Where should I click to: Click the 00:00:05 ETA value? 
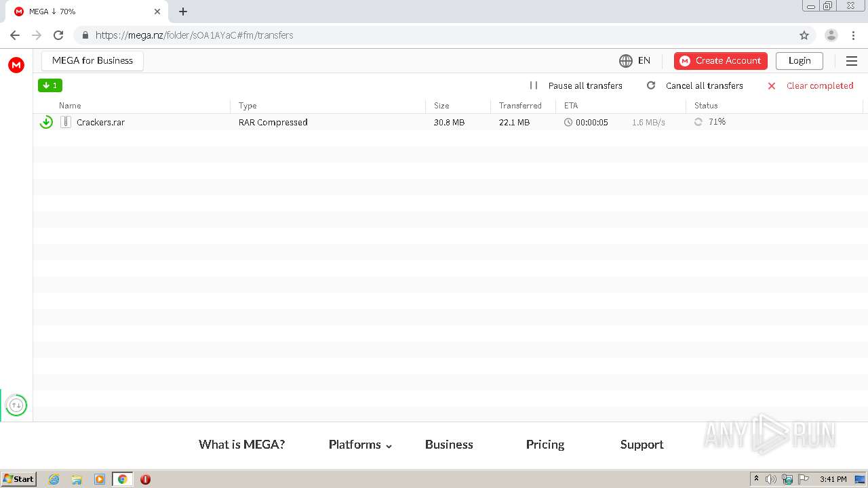pos(592,123)
